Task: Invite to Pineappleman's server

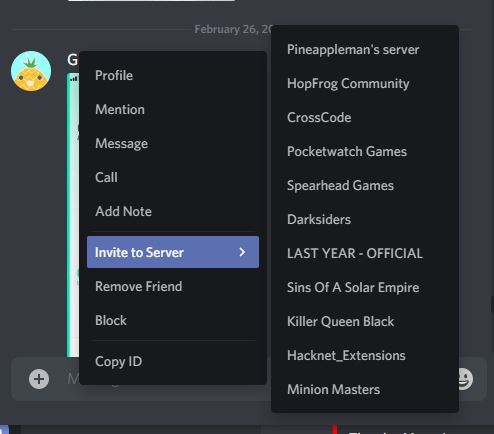Action: [x=365, y=49]
